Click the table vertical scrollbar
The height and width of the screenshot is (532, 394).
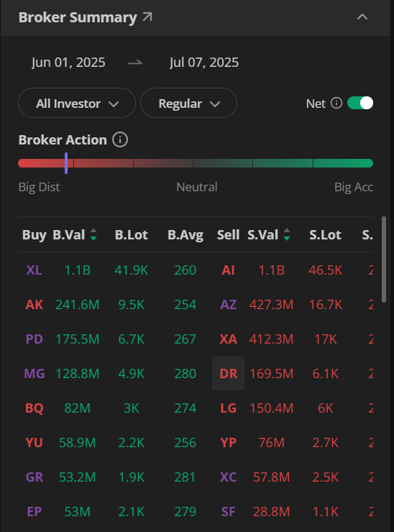384,260
